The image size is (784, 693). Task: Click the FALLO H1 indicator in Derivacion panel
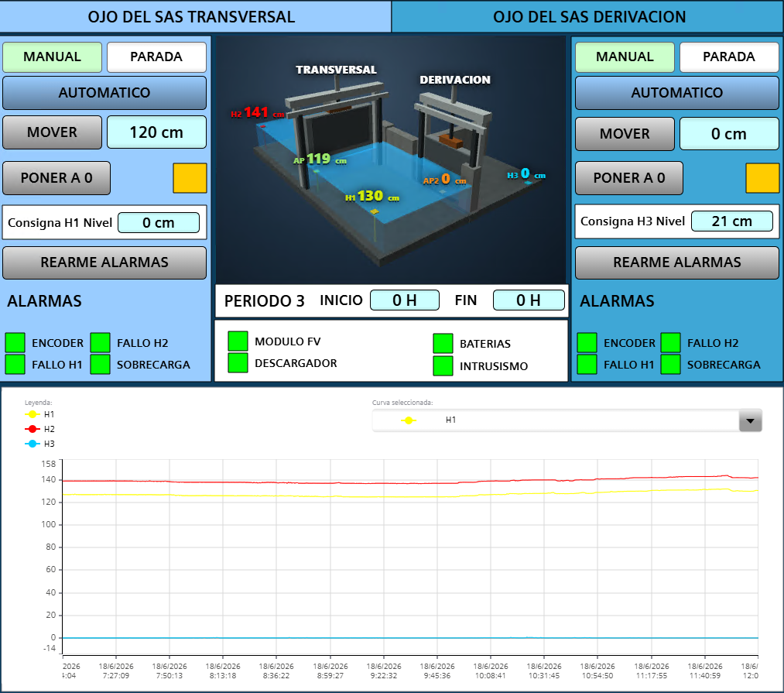(x=587, y=364)
